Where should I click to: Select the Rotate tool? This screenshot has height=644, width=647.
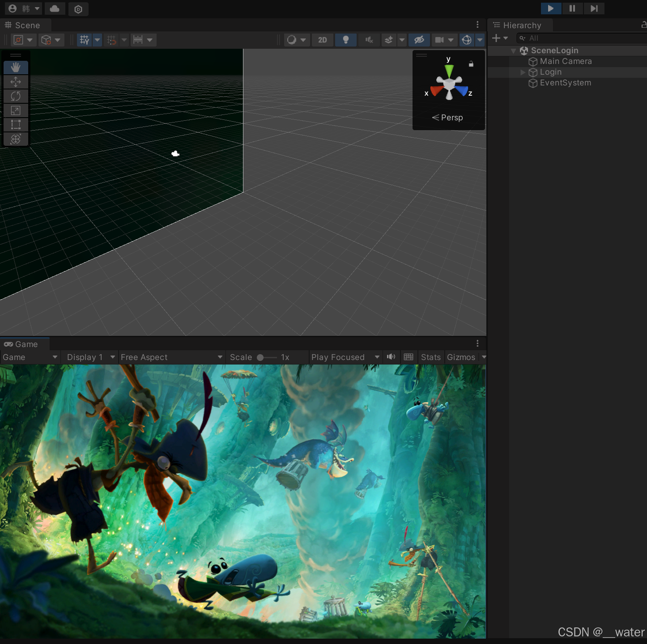(x=16, y=96)
